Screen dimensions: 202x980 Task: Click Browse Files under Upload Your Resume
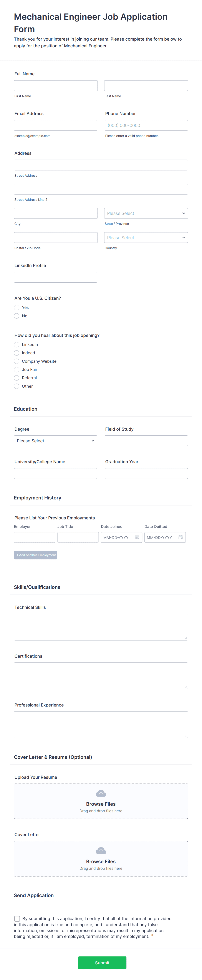[x=101, y=804]
